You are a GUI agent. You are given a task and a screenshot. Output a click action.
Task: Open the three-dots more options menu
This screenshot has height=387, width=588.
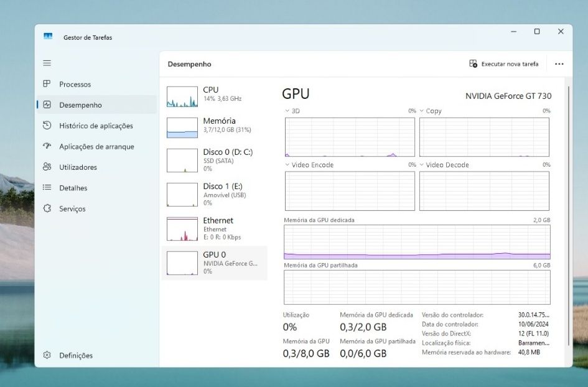pyautogui.click(x=559, y=63)
